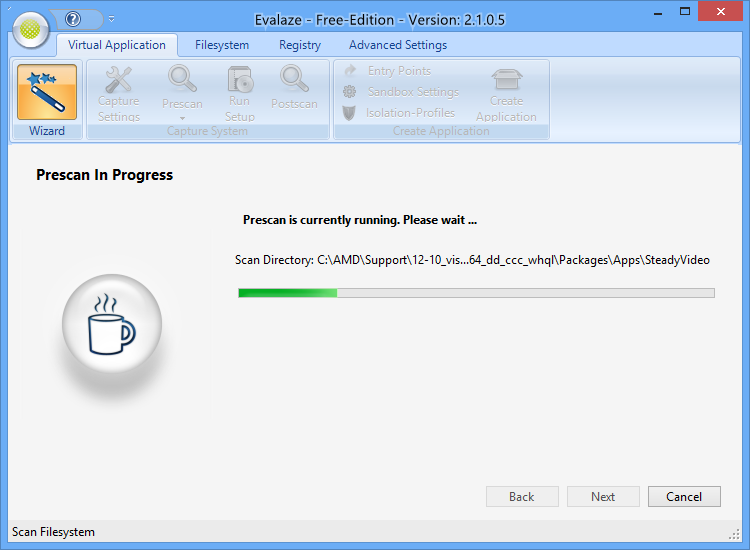The height and width of the screenshot is (550, 750).
Task: Expand the quick access toolbar dropdown arrow
Action: [x=111, y=19]
